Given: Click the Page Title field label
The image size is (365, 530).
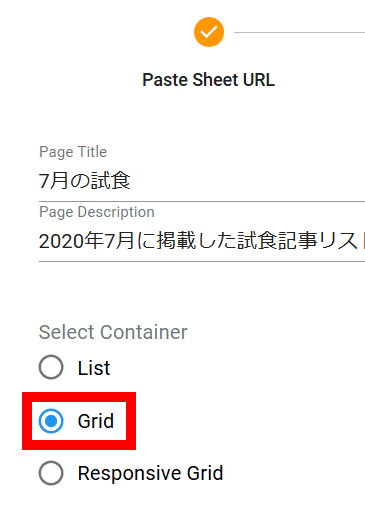Looking at the screenshot, I should 73,152.
